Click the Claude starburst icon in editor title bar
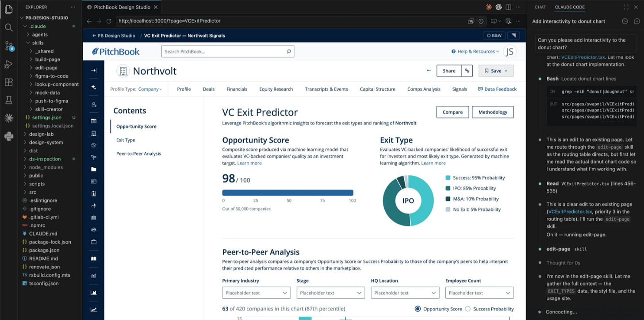This screenshot has width=644, height=320. point(489,7)
